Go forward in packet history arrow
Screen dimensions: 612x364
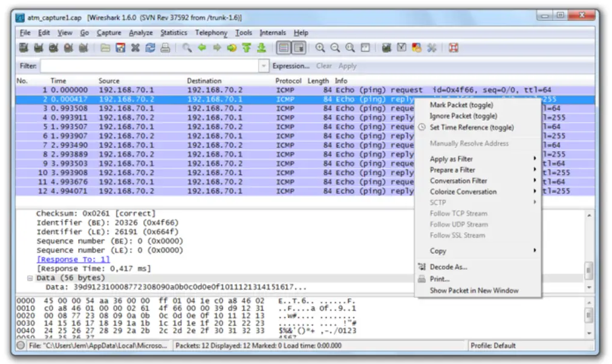(216, 48)
